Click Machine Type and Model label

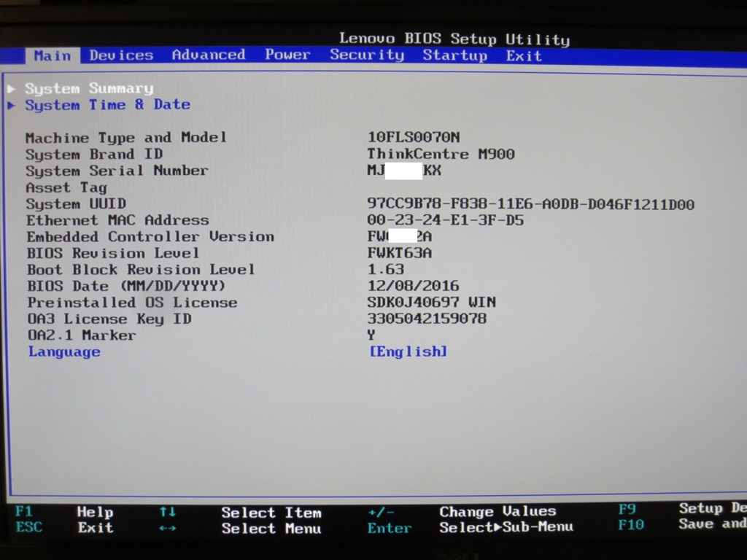click(x=125, y=138)
